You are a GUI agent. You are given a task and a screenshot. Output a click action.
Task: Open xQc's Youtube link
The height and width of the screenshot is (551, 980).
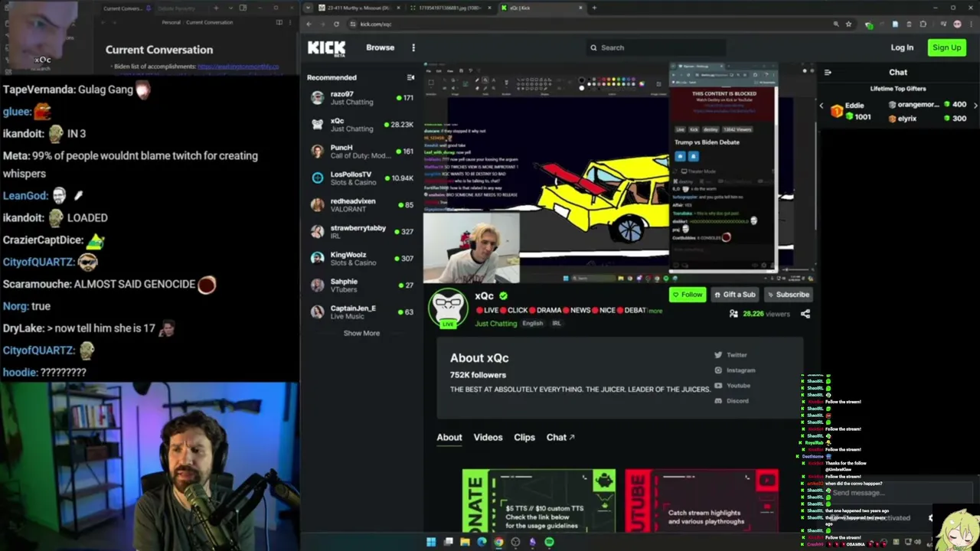(732, 386)
